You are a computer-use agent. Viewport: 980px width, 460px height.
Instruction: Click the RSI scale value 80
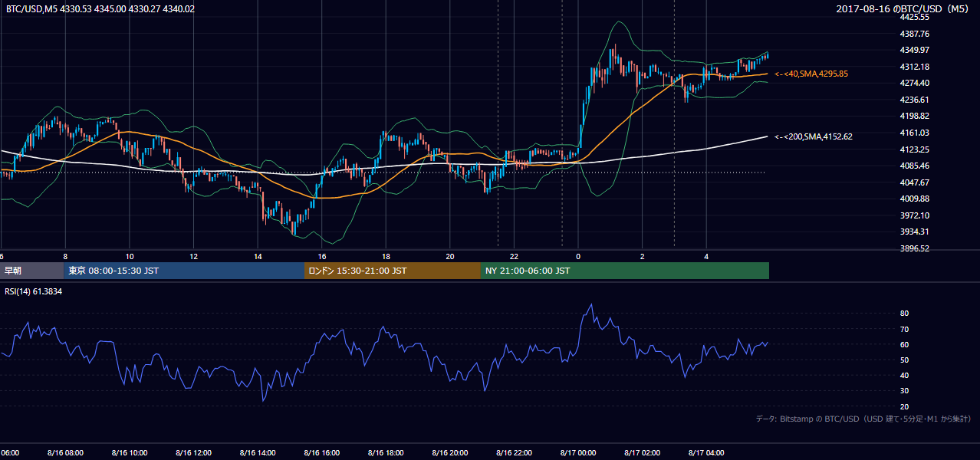pos(904,314)
